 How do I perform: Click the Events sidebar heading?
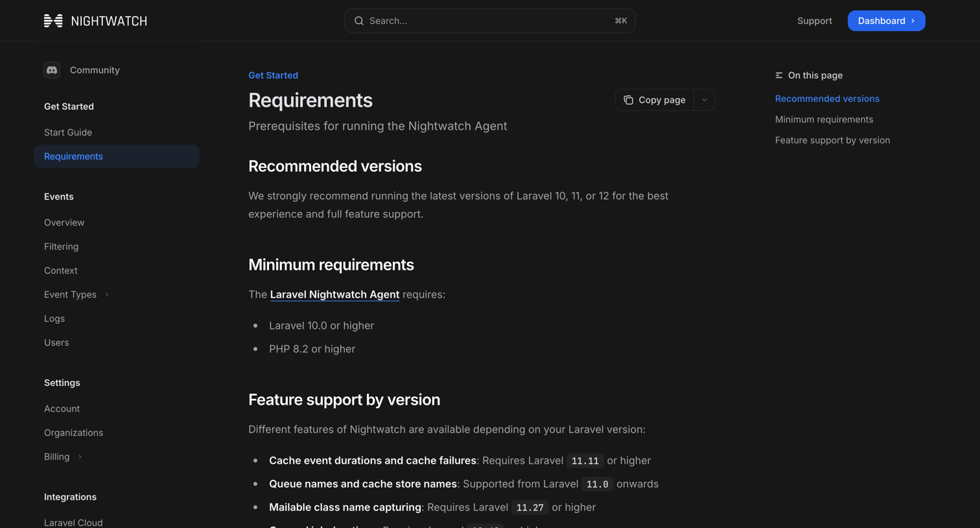(x=58, y=197)
